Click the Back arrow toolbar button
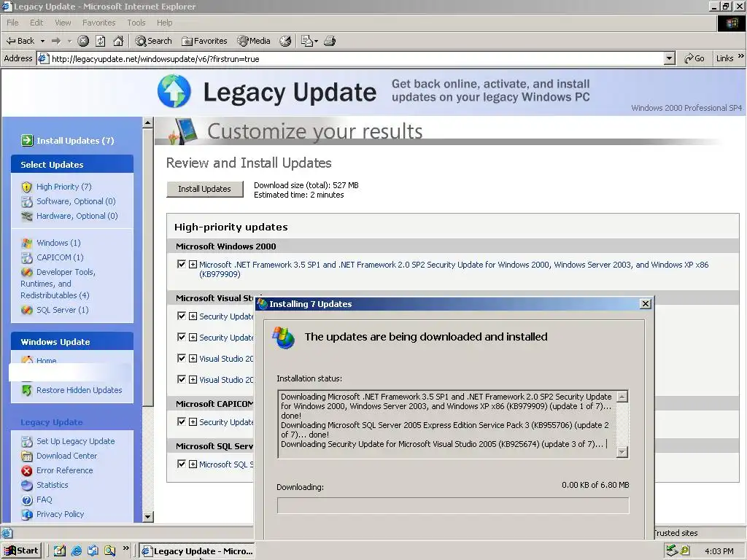This screenshot has height=560, width=747. 20,41
